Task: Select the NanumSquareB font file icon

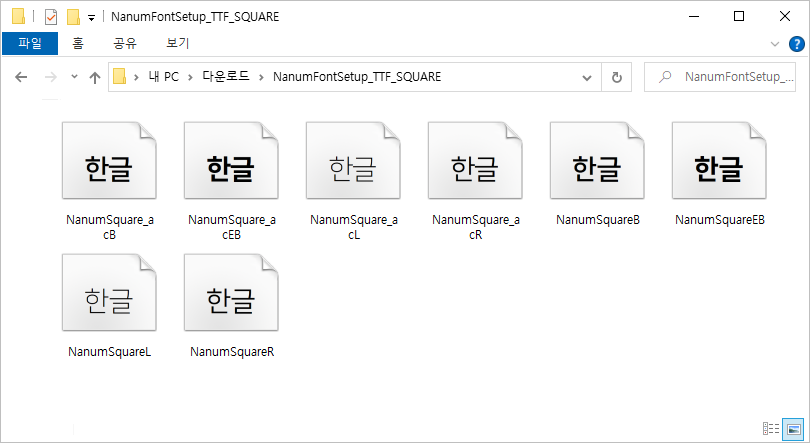Action: pos(597,161)
